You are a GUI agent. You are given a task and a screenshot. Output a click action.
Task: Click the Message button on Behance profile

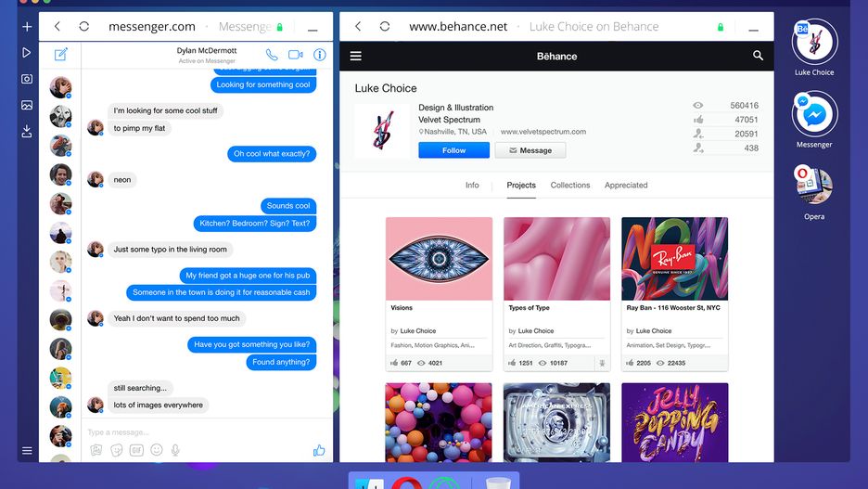530,150
